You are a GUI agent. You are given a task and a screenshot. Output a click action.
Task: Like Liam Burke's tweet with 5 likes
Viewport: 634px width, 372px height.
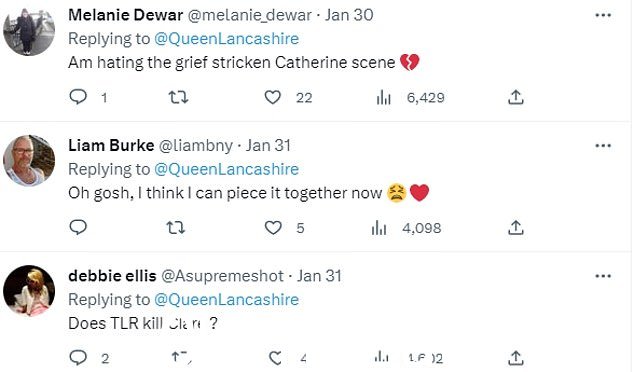pos(273,228)
